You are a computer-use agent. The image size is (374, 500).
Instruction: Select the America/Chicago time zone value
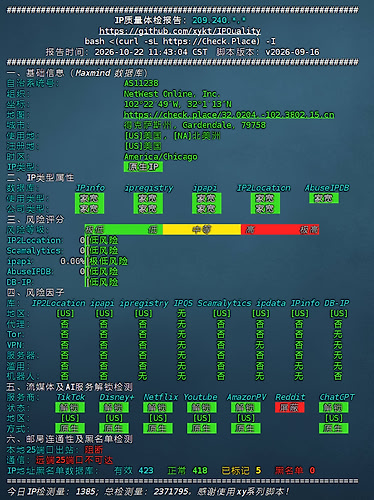click(x=161, y=157)
